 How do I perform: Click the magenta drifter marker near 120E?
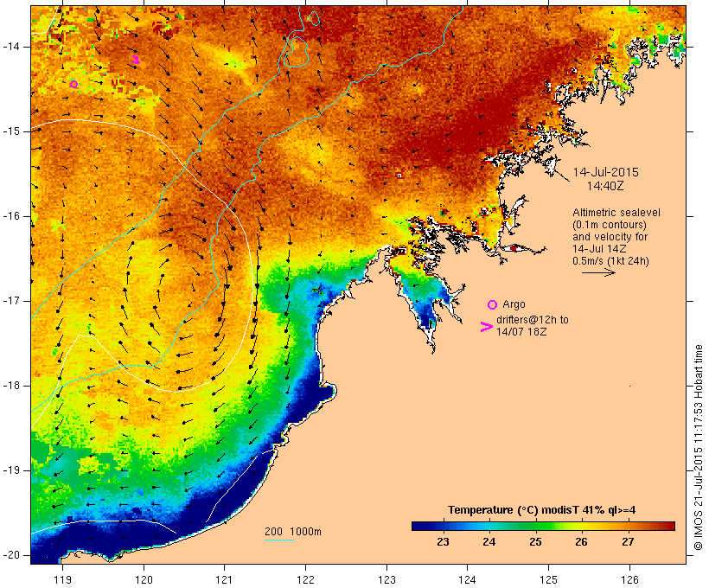136,60
